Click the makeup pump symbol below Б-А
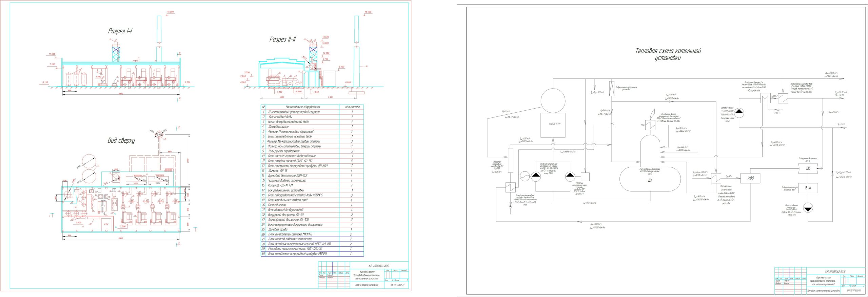Image resolution: width=868 pixels, height=297 pixels. click(x=808, y=208)
